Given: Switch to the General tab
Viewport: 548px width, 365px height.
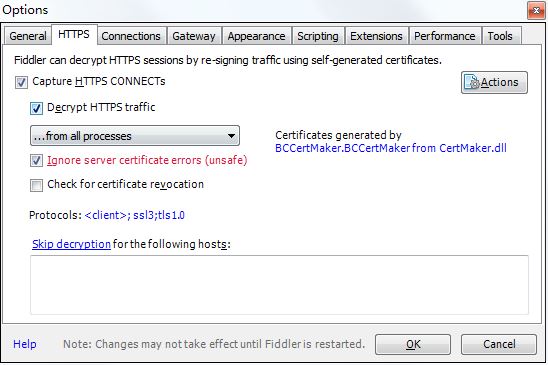Looking at the screenshot, I should click(28, 36).
